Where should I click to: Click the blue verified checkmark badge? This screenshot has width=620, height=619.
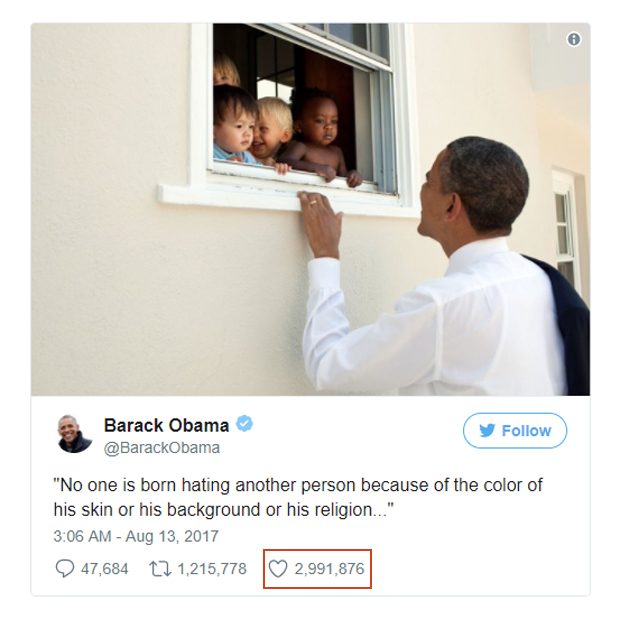click(244, 424)
